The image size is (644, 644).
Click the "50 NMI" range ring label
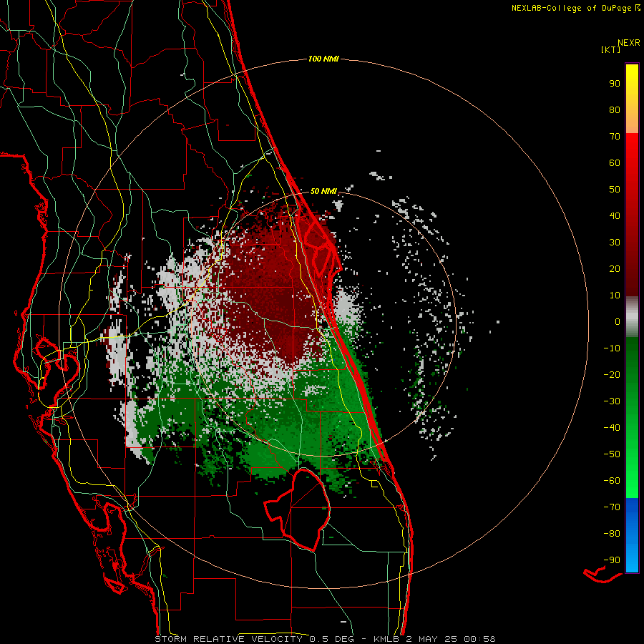323,191
